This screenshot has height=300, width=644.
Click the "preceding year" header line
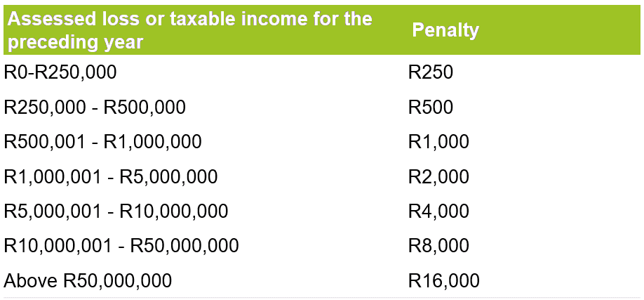point(74,41)
